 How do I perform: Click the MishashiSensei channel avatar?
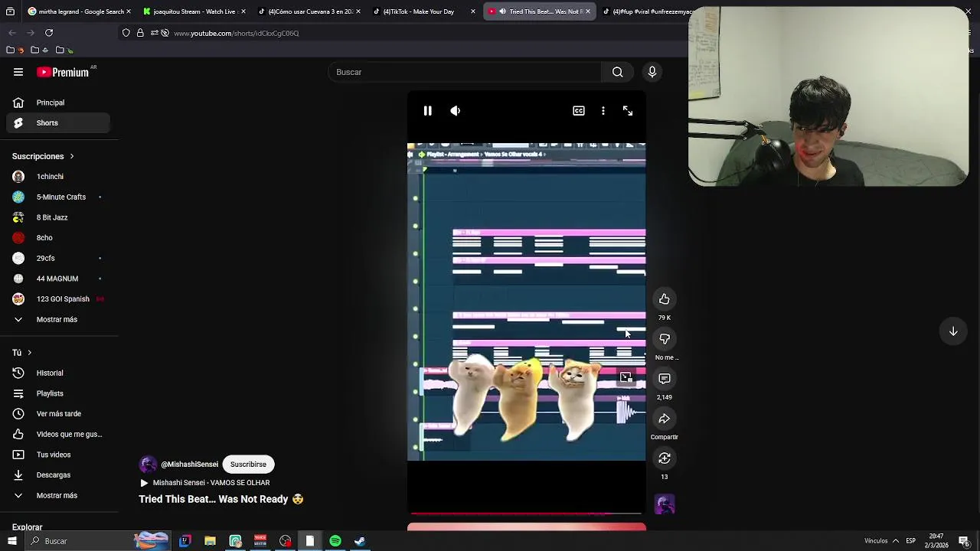[148, 465]
